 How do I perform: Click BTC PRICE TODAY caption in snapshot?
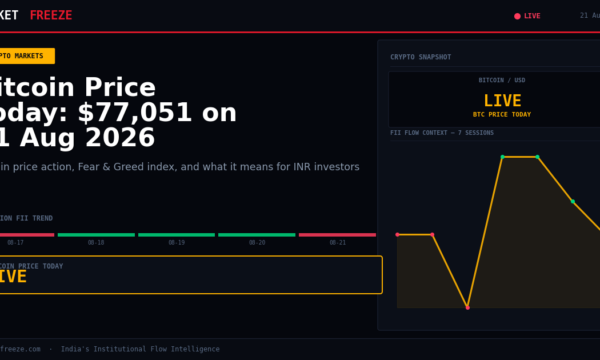click(x=502, y=114)
